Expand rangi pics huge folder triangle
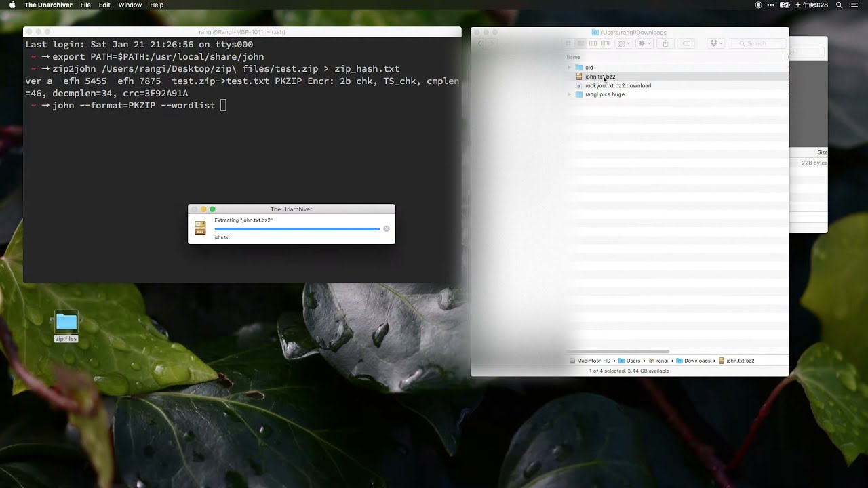Viewport: 868px width, 488px height. pos(570,94)
